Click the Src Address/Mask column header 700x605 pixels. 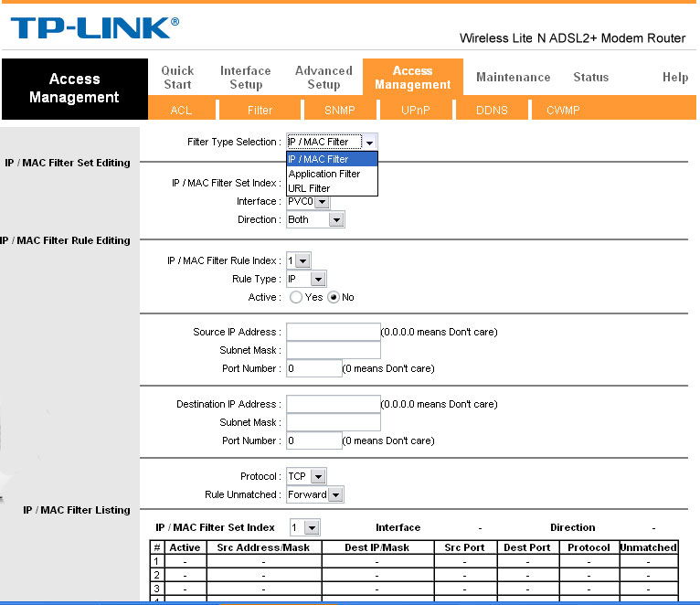click(x=263, y=547)
